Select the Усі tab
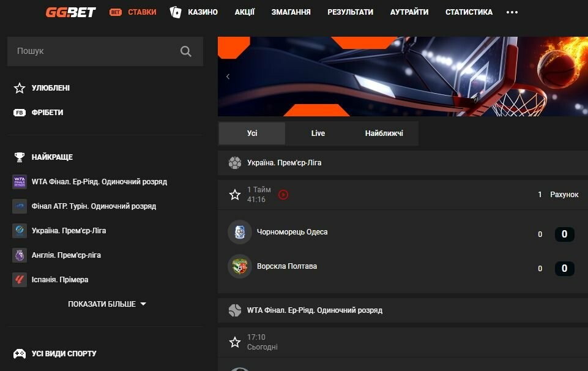The image size is (588, 371). coord(252,133)
